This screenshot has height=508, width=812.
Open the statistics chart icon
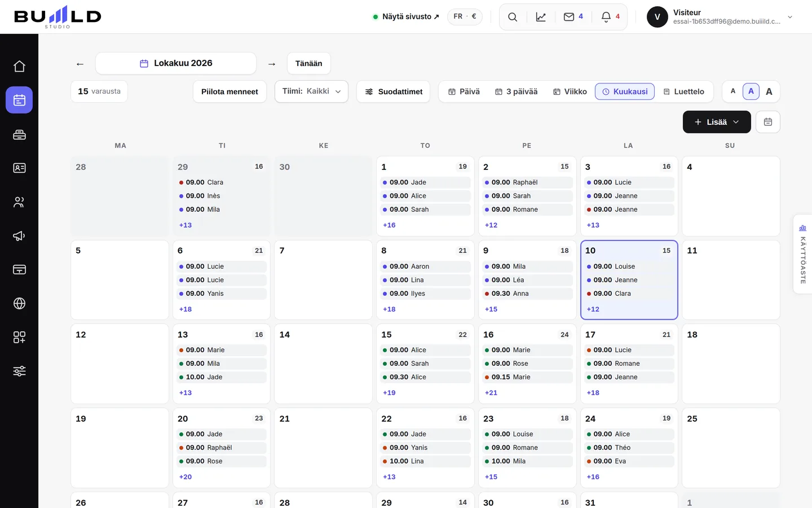[541, 17]
